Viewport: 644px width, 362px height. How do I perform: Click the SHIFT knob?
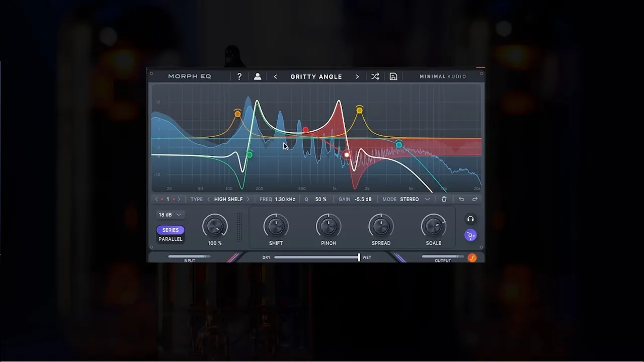coord(276,226)
